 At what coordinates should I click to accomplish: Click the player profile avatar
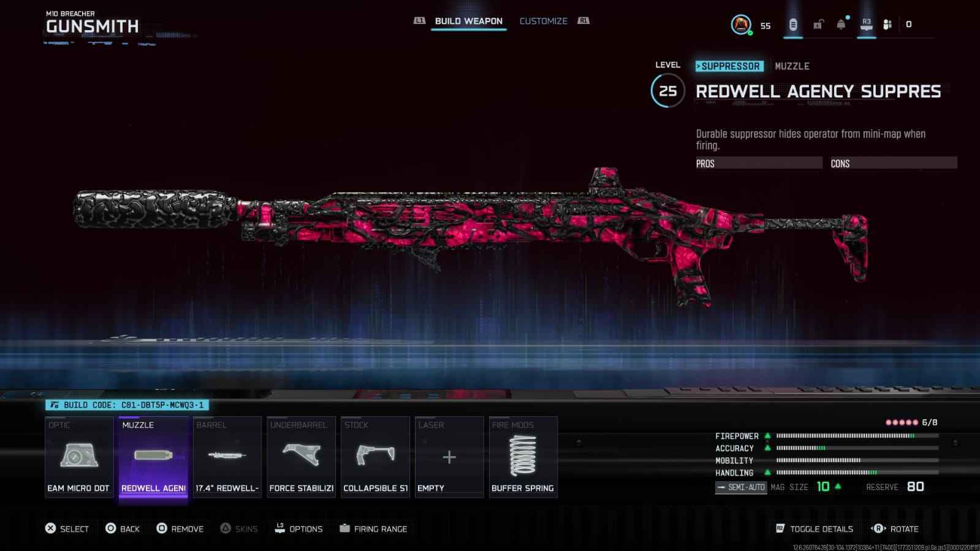coord(741,25)
